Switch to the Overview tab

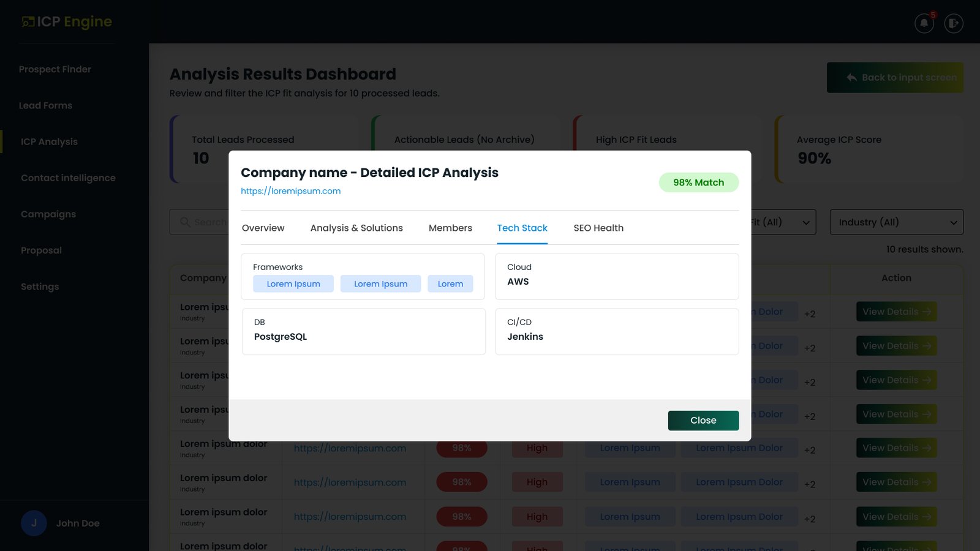263,228
